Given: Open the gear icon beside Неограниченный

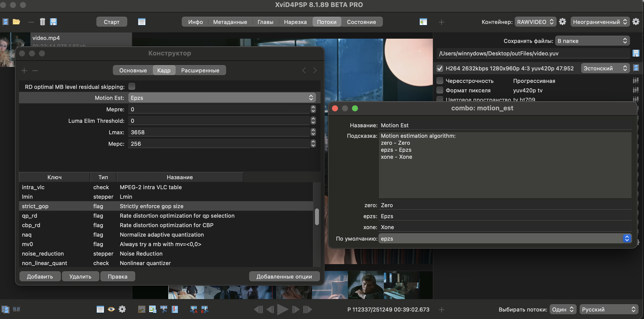Looking at the screenshot, I should (x=636, y=22).
